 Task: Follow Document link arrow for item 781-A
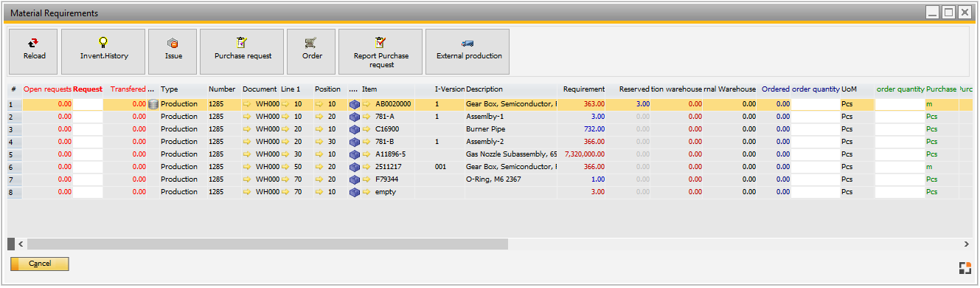pyautogui.click(x=247, y=117)
